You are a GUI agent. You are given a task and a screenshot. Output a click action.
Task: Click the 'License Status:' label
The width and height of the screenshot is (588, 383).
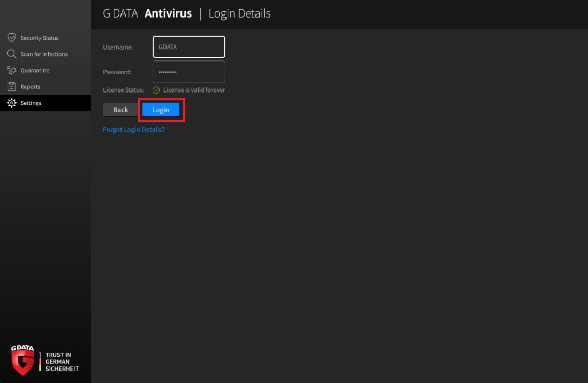[124, 90]
